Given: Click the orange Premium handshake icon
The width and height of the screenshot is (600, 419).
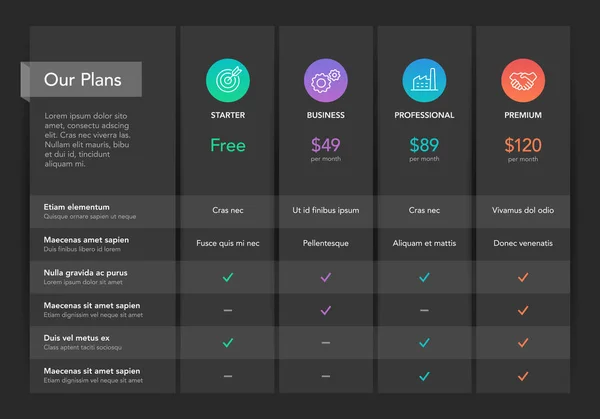Looking at the screenshot, I should pyautogui.click(x=523, y=80).
